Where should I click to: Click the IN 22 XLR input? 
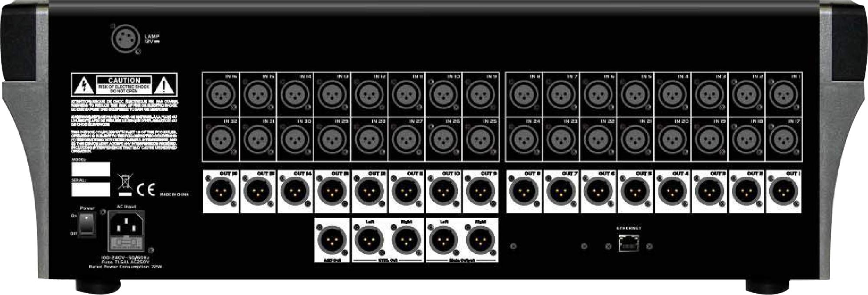pyautogui.click(x=598, y=139)
